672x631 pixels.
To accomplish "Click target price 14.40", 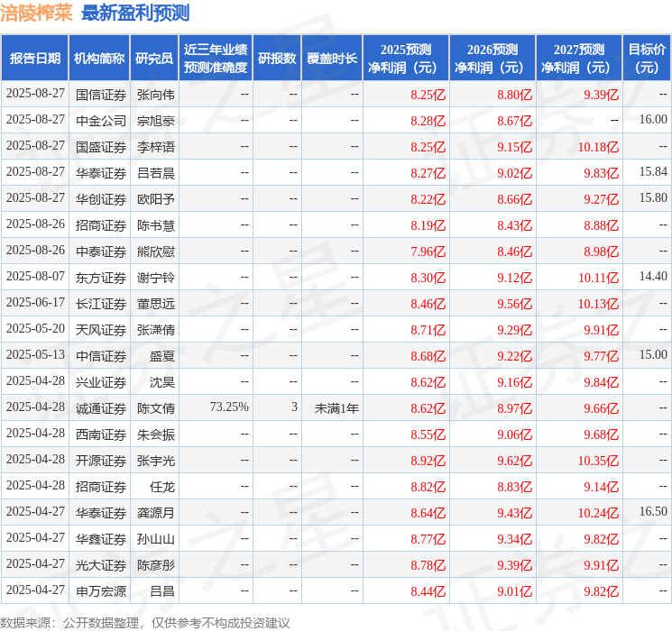I will pyautogui.click(x=653, y=276).
